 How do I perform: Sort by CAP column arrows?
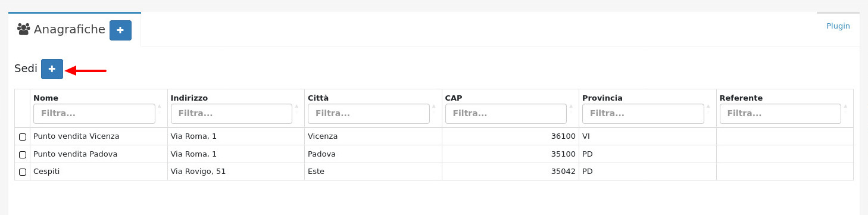click(571, 108)
